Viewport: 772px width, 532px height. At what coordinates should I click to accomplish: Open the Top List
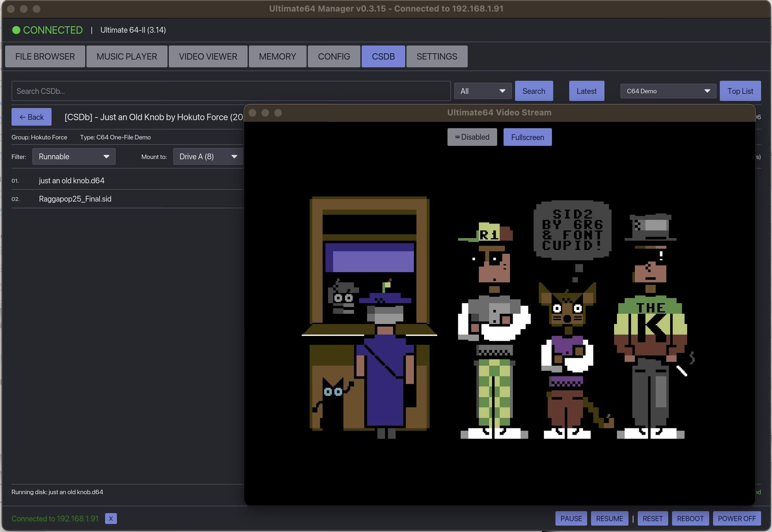point(740,91)
